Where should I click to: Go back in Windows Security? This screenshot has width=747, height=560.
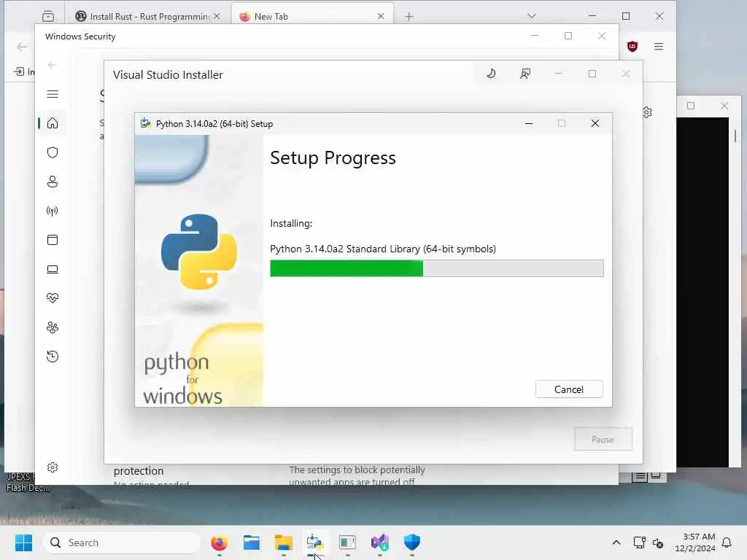[x=52, y=65]
